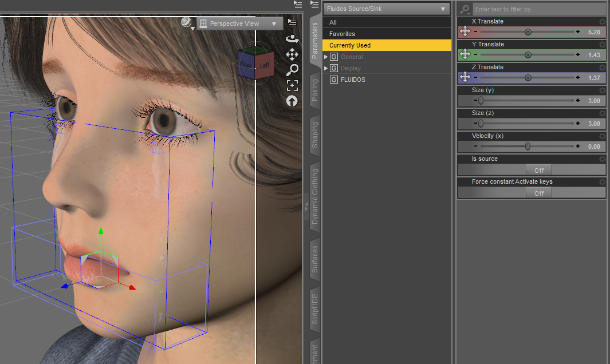Switch to the Surfaces tab

coord(314,259)
